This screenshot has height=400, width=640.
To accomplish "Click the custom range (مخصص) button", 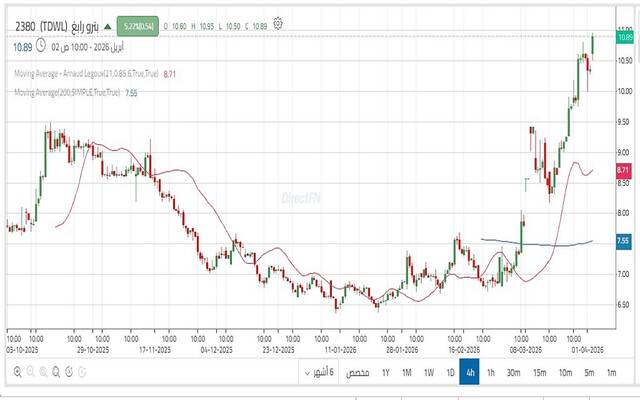I will point(356,373).
